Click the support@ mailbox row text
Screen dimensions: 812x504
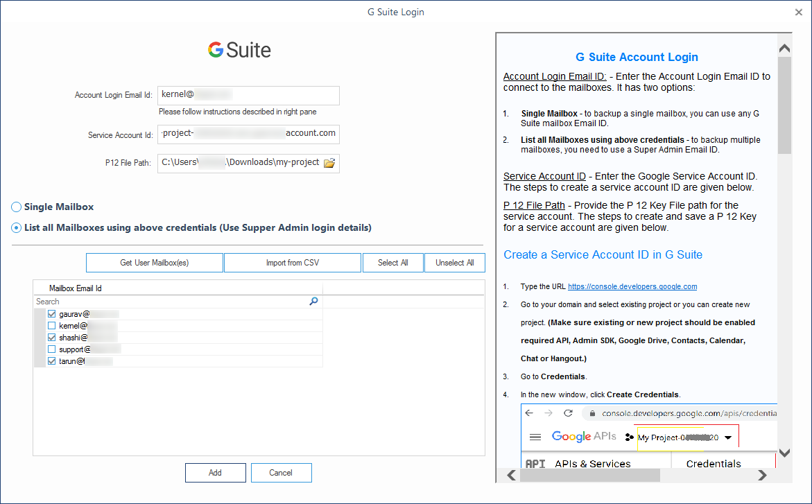tap(75, 349)
